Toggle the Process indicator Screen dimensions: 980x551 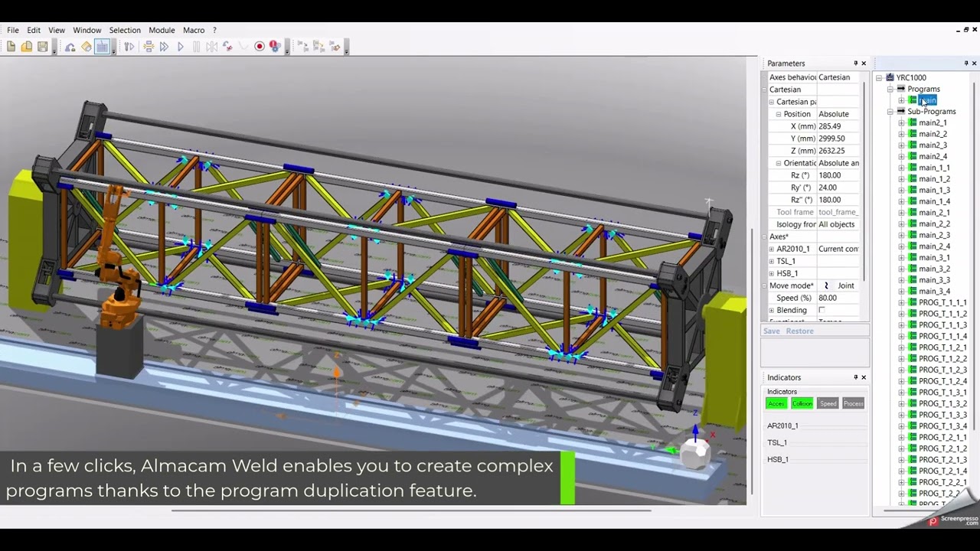(854, 403)
